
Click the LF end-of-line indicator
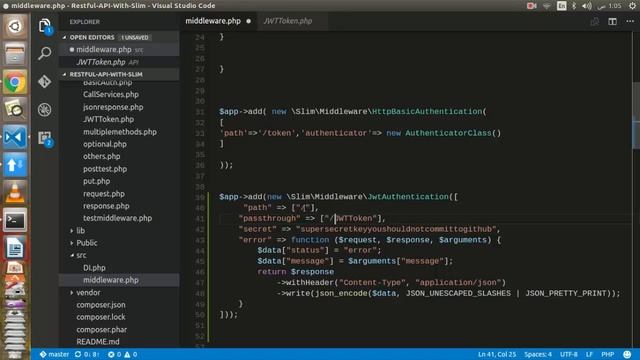point(589,354)
